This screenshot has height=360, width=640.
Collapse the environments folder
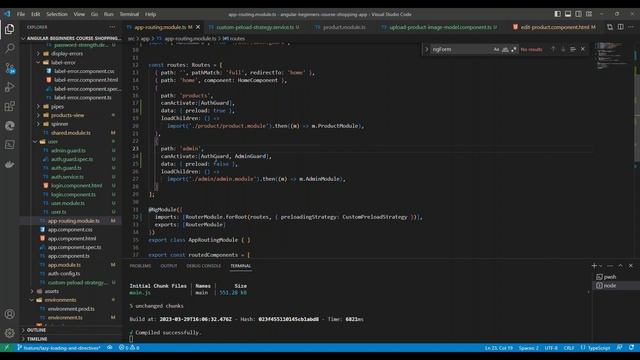click(x=60, y=300)
